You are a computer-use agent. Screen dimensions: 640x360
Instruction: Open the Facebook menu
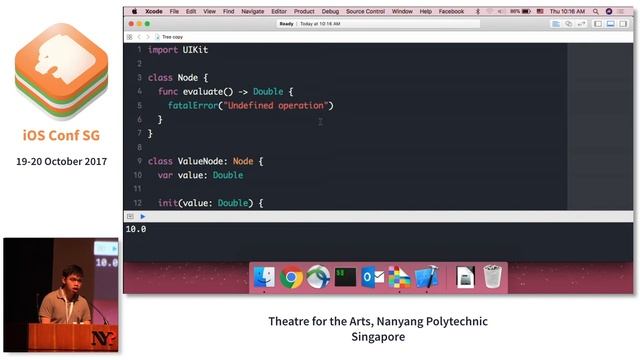point(451,11)
